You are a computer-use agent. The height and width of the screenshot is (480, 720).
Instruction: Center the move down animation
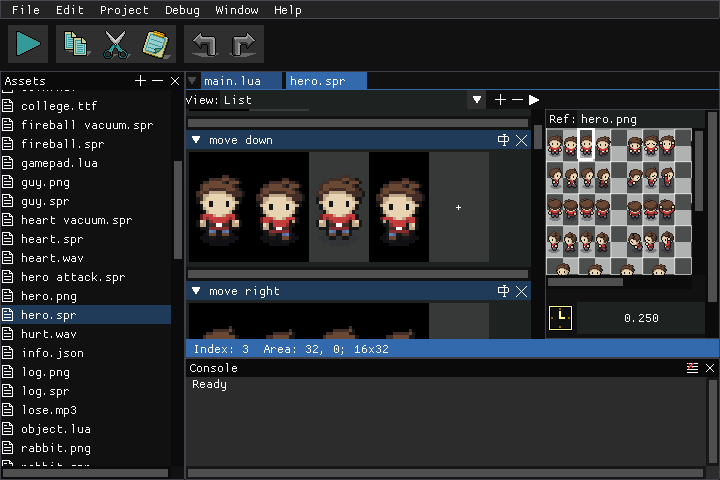click(x=503, y=140)
